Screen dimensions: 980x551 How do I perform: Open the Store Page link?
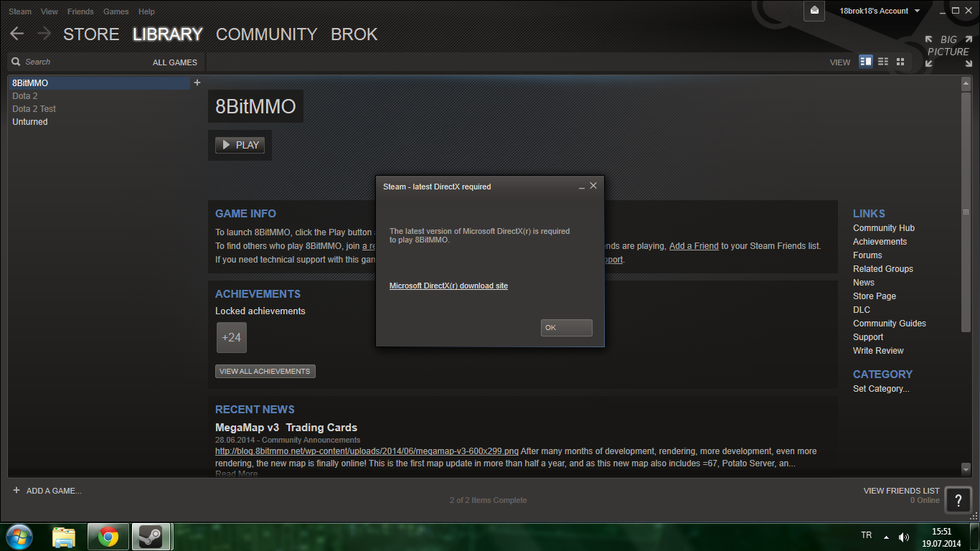(875, 296)
